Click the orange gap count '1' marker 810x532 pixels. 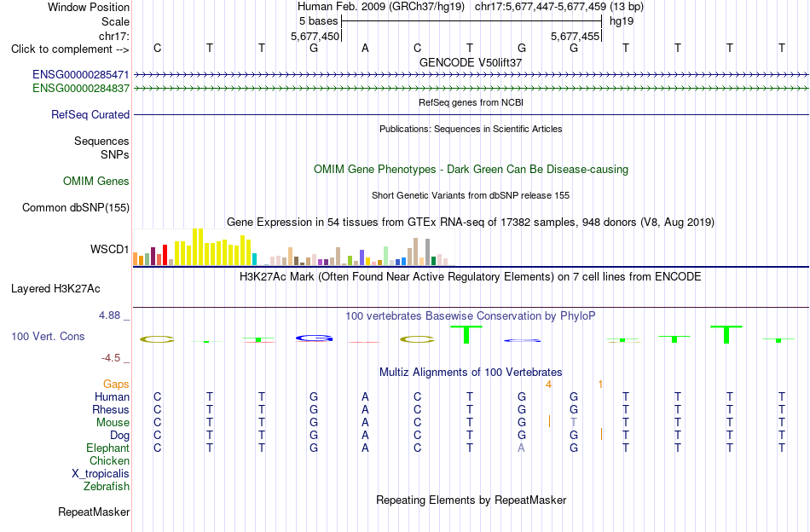pyautogui.click(x=600, y=385)
